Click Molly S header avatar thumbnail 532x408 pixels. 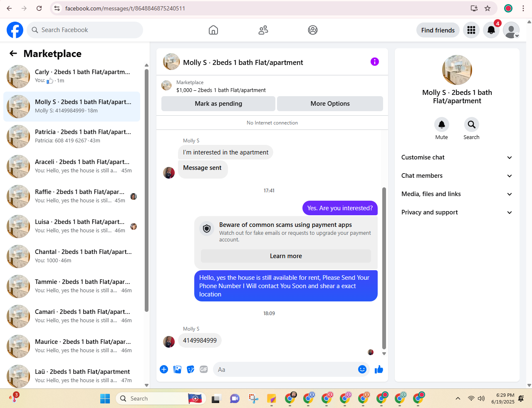click(171, 62)
